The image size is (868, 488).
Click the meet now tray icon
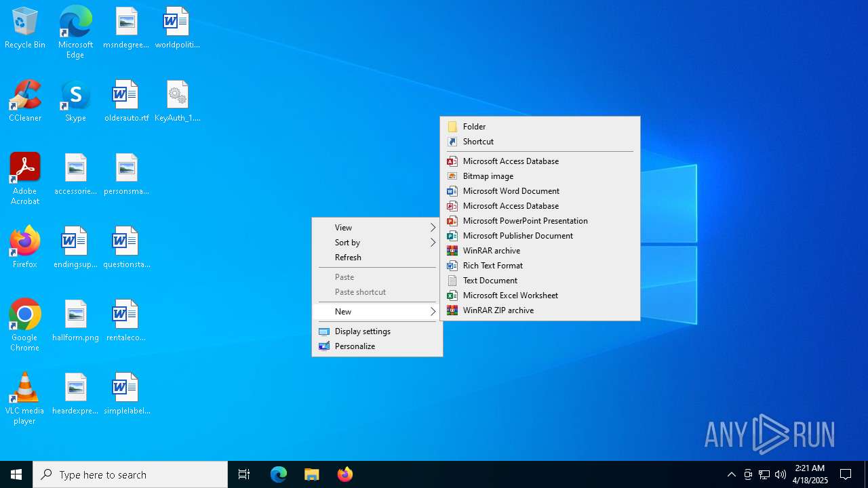748,474
